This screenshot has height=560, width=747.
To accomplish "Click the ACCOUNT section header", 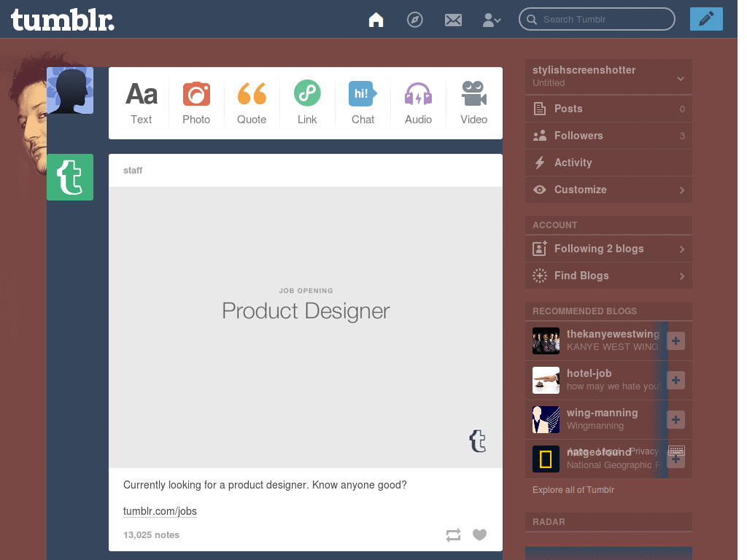I will click(x=608, y=225).
